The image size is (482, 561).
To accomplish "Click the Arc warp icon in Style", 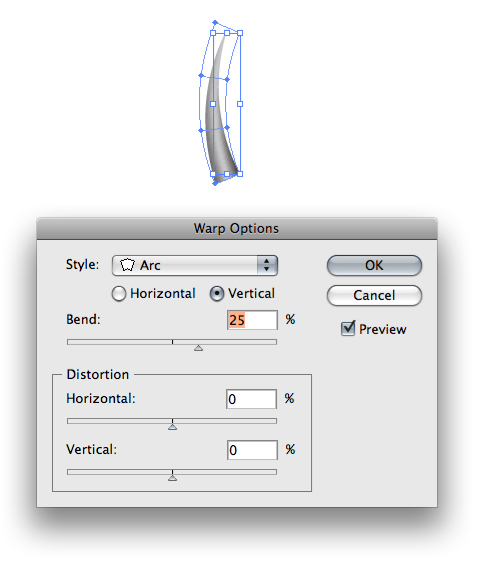I will point(127,265).
